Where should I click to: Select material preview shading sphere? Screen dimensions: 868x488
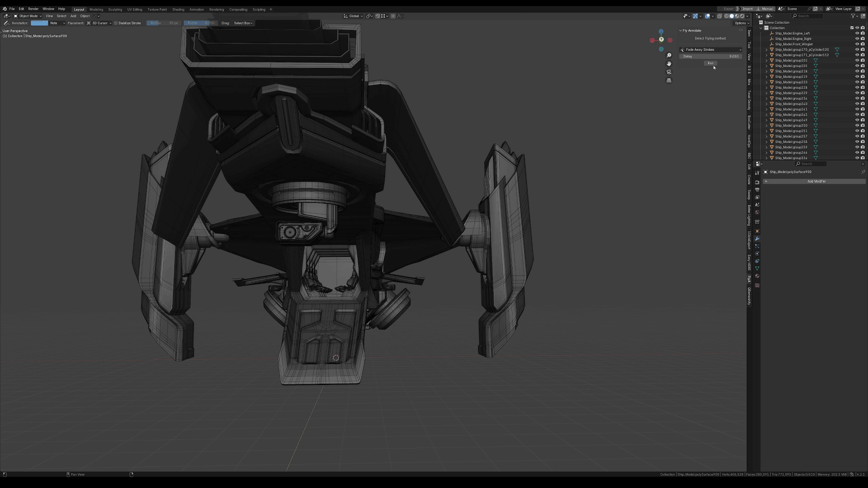point(737,16)
